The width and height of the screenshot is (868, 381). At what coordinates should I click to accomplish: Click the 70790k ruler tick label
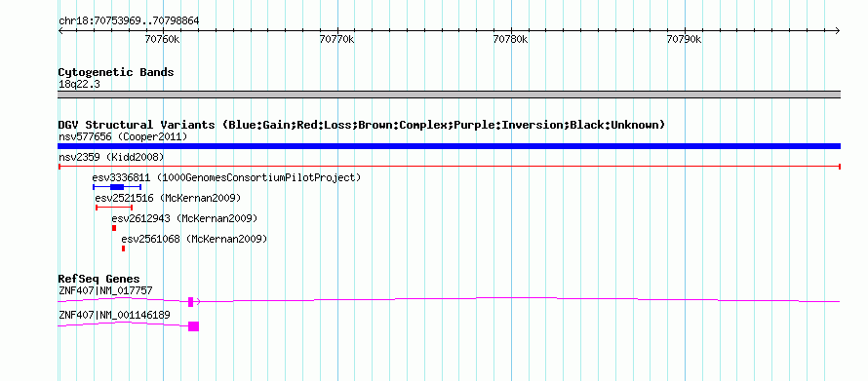[685, 39]
